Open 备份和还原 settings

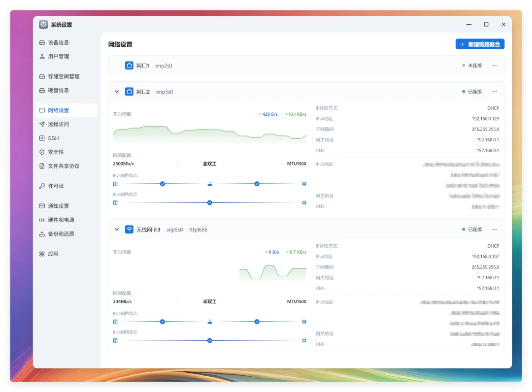(66, 233)
